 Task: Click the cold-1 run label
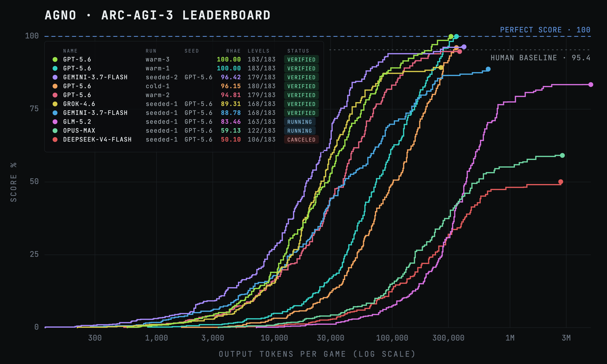157,86
